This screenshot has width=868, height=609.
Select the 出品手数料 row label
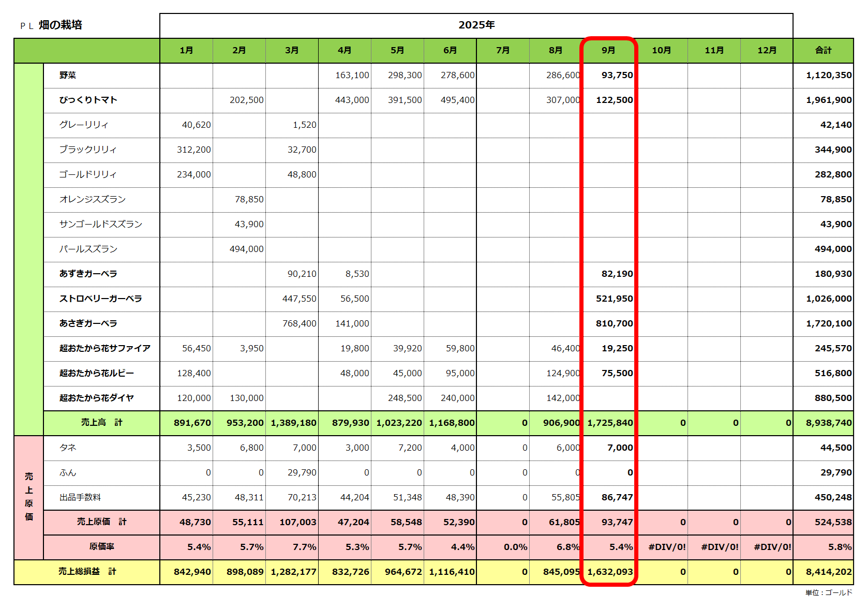point(80,497)
